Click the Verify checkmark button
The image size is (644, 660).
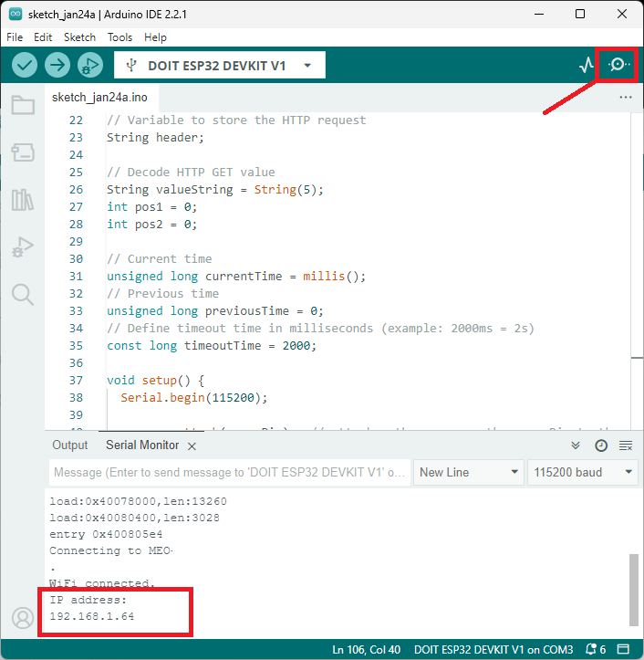tap(25, 65)
